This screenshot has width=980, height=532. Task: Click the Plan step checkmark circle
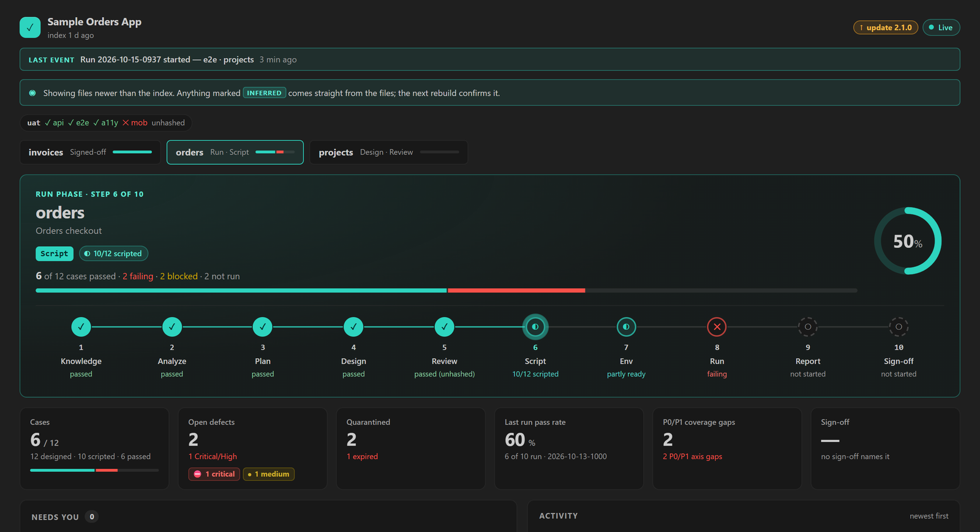coord(263,327)
